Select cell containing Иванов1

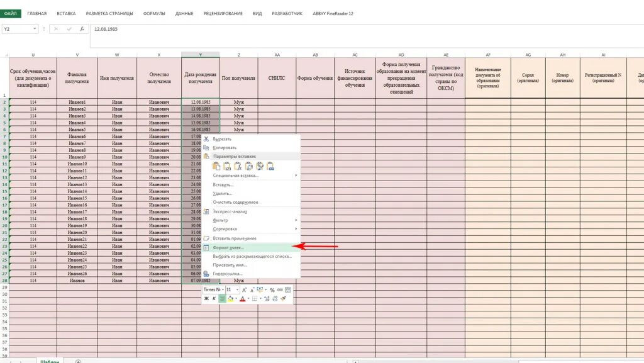click(77, 102)
